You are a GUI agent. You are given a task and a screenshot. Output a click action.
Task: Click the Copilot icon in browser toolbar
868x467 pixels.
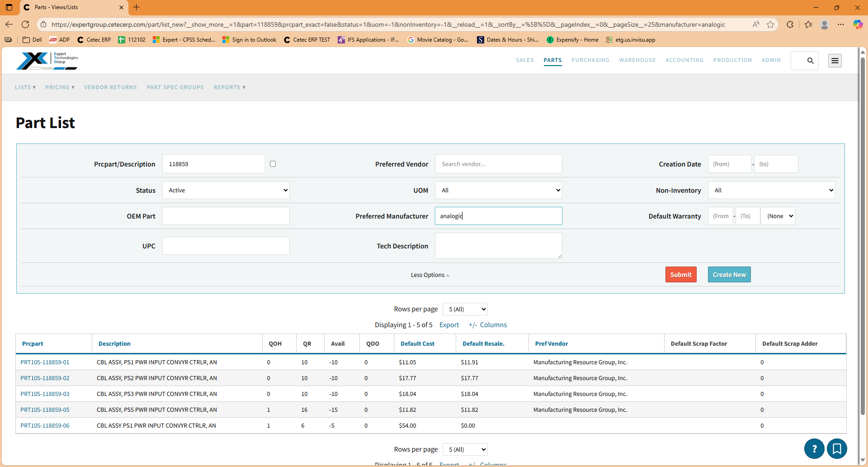click(858, 24)
